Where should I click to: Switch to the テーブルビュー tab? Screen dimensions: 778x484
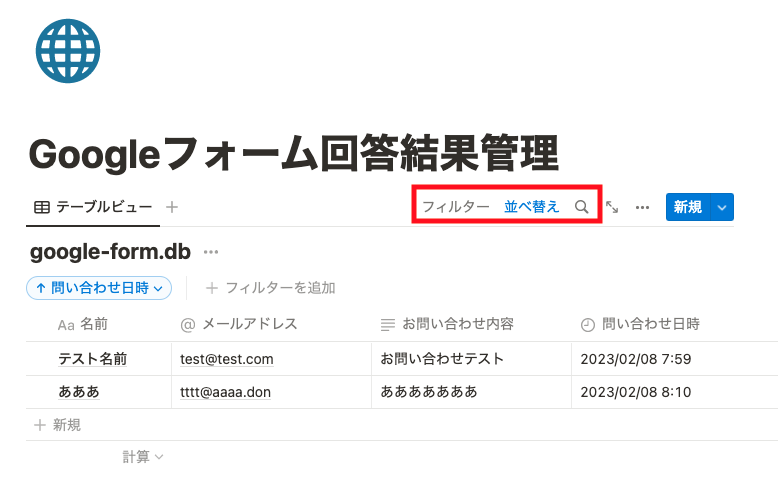click(x=93, y=207)
